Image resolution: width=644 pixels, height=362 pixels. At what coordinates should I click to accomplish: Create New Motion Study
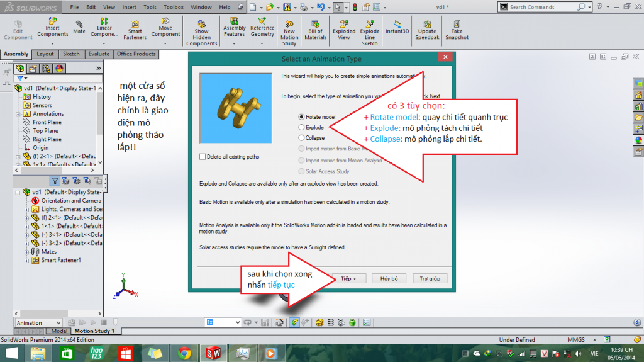(289, 33)
